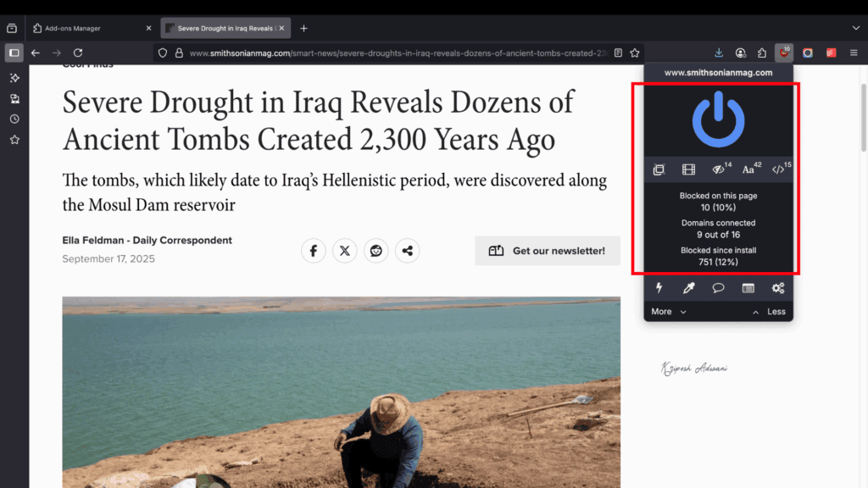
Task: Share the article on Reddit
Action: point(376,250)
